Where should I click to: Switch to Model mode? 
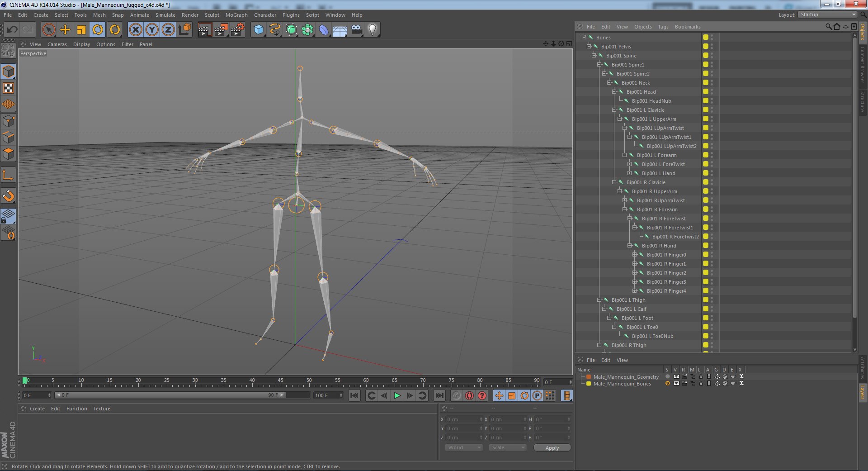click(x=8, y=71)
